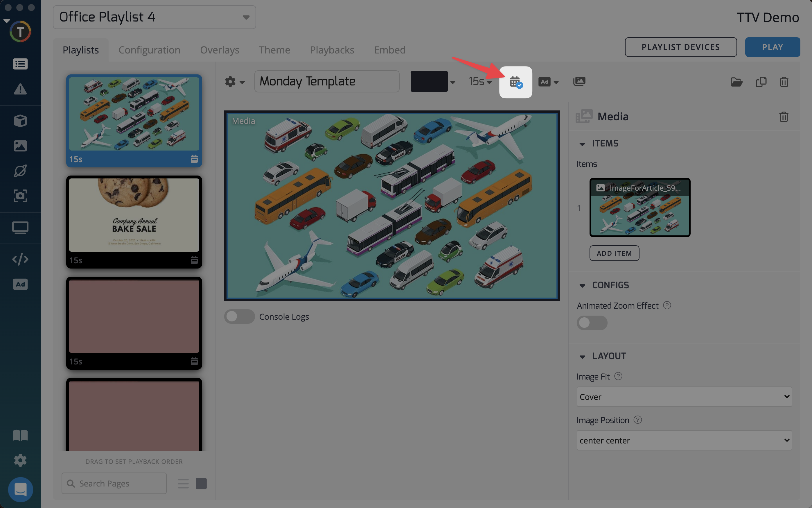
Task: Open the Office Playlist 4 dropdown
Action: tap(154, 17)
